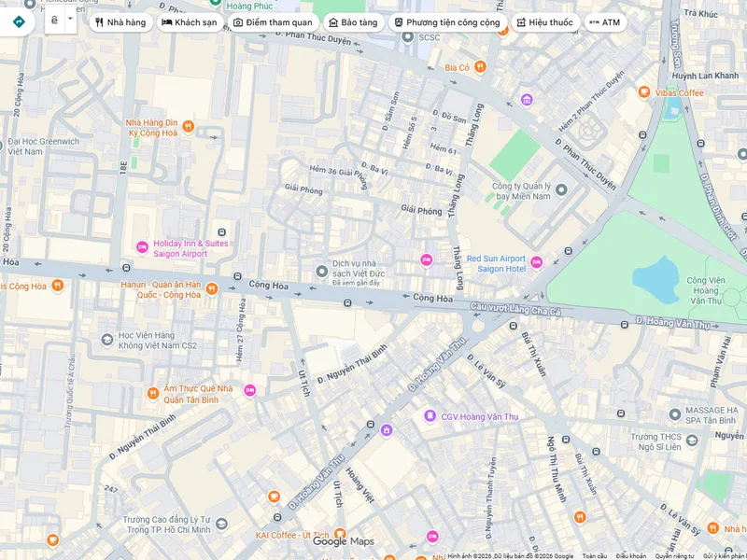Select Trường THCS Ngô Sĩ Liên marker
The image size is (747, 560).
coord(692,441)
